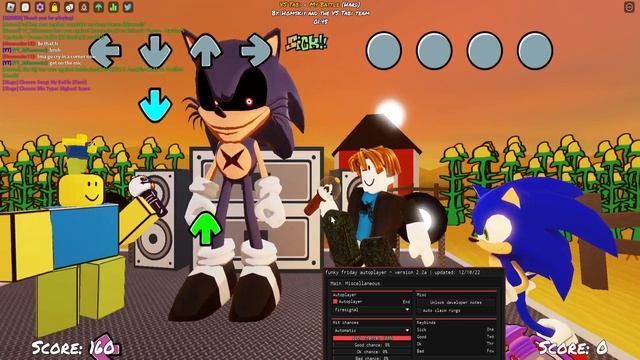Click the first opponent circle receptor
The width and height of the screenshot is (640, 360).
coord(383,51)
